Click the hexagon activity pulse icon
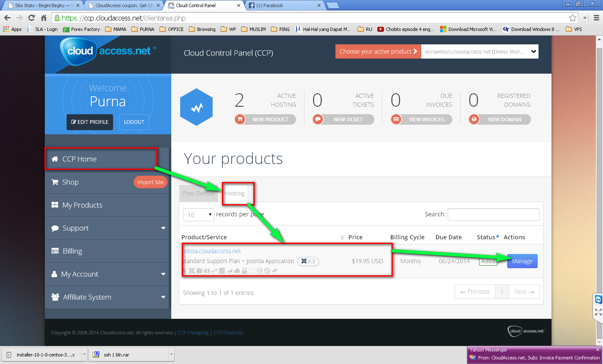 click(x=196, y=107)
